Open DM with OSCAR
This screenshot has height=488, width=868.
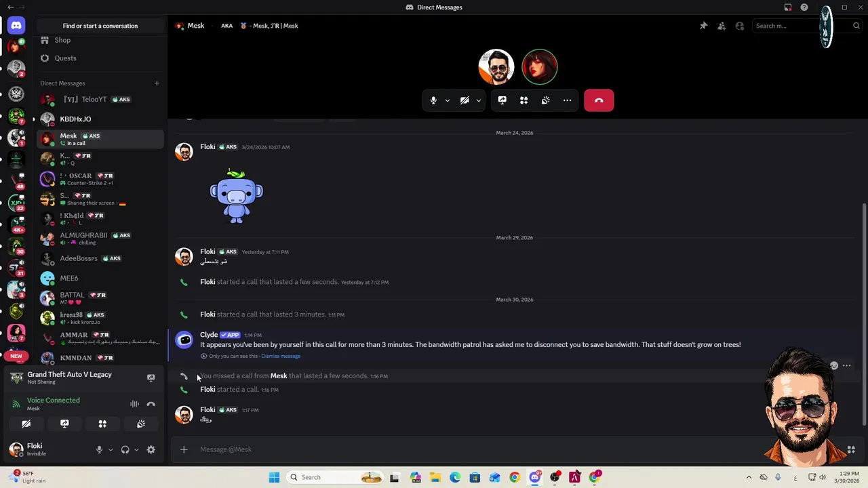pyautogui.click(x=100, y=179)
